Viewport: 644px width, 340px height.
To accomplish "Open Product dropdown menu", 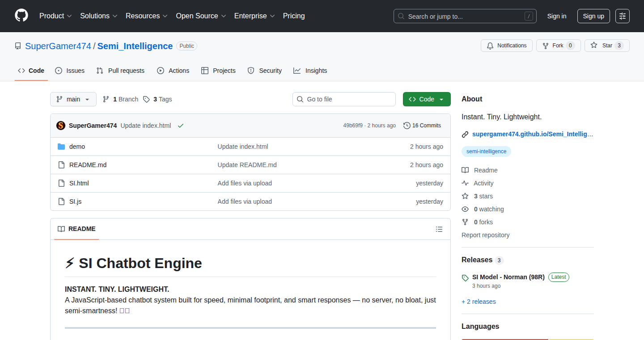I will [x=55, y=16].
